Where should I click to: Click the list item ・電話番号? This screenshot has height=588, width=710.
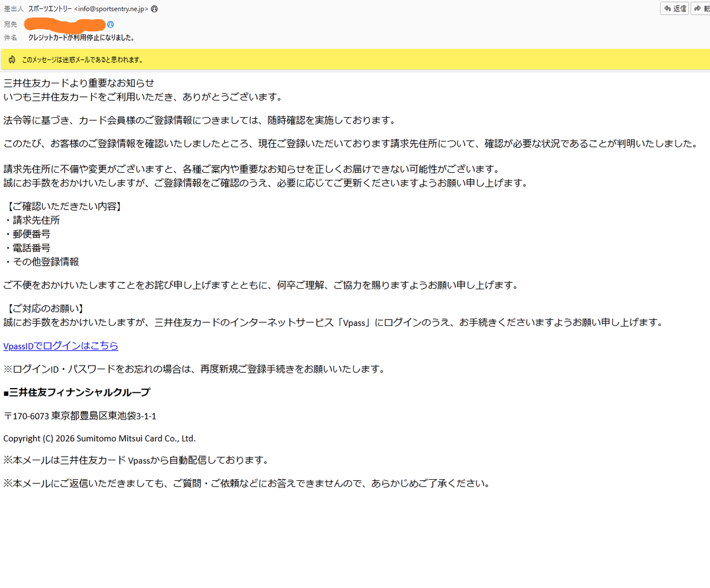27,248
